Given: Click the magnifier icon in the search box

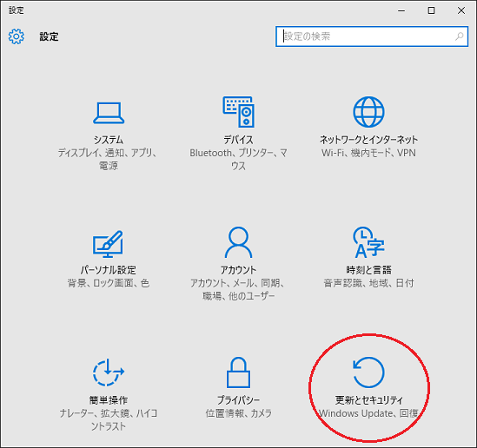Looking at the screenshot, I should pyautogui.click(x=459, y=36).
